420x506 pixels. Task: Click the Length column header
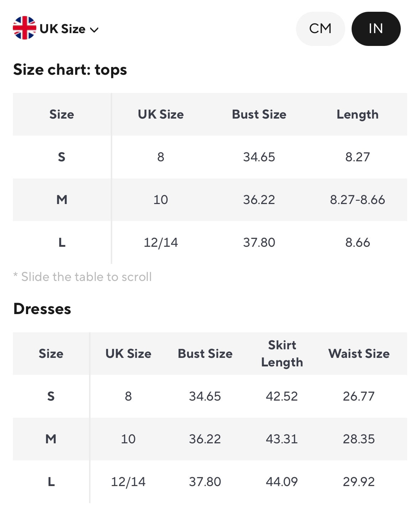(357, 114)
